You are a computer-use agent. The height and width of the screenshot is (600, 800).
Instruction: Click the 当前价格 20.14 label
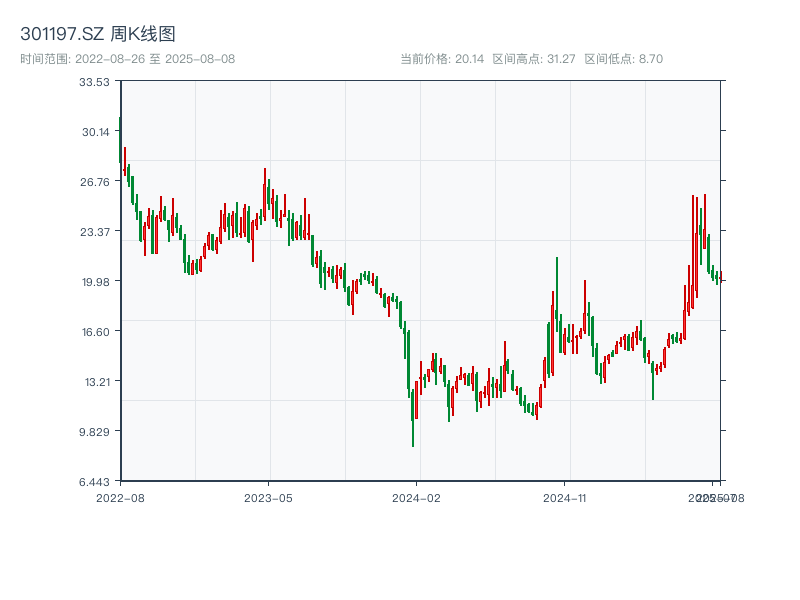pyautogui.click(x=442, y=59)
